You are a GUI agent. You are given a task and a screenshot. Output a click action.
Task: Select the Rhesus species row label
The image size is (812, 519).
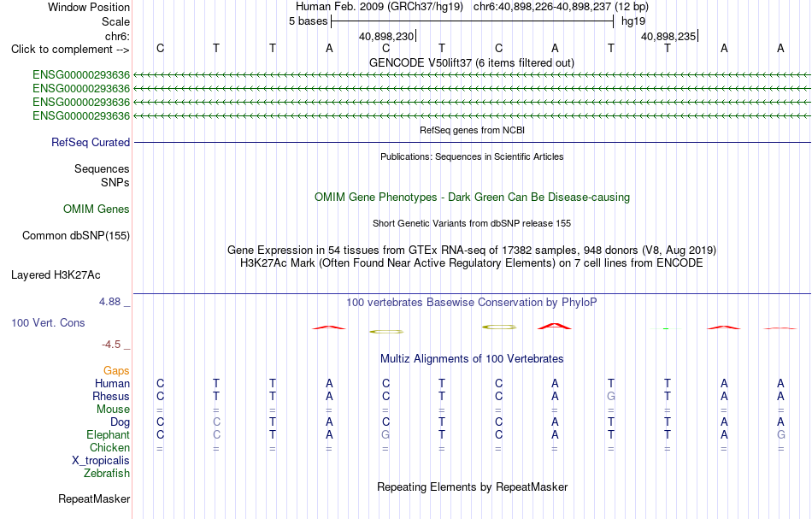111,396
